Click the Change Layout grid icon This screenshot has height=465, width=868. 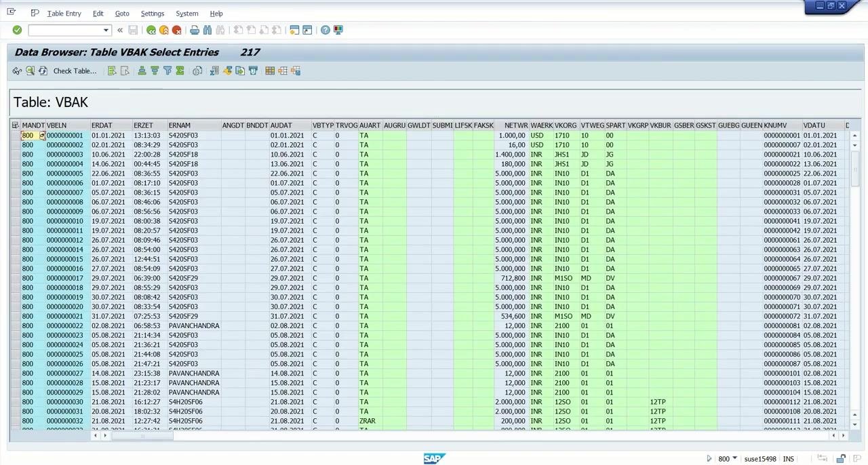coord(270,70)
